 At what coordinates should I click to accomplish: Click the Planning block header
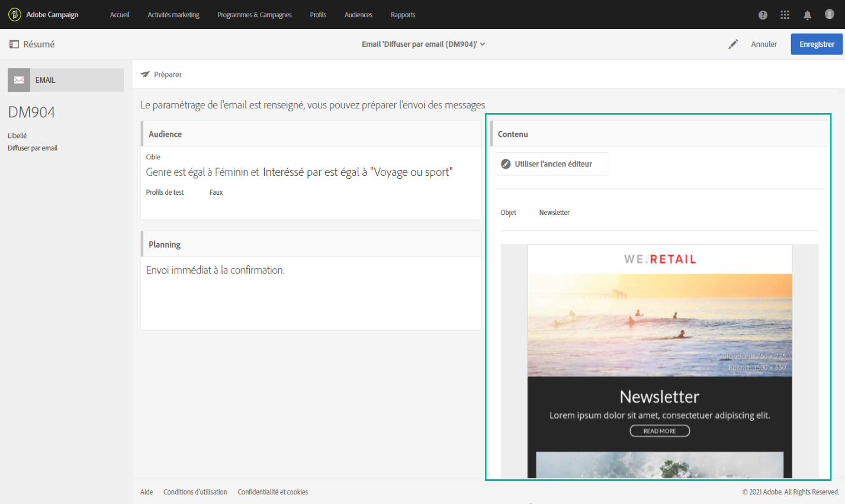[311, 244]
